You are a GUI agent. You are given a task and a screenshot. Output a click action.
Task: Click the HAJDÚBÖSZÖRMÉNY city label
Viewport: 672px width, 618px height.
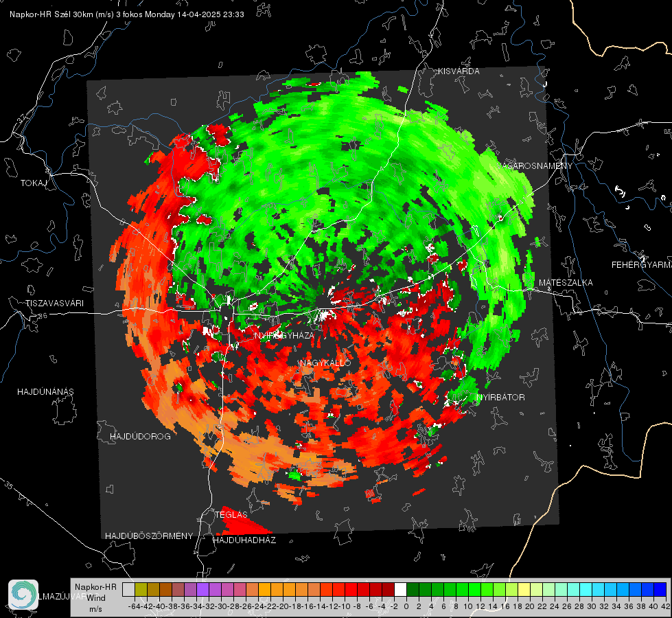pos(149,536)
